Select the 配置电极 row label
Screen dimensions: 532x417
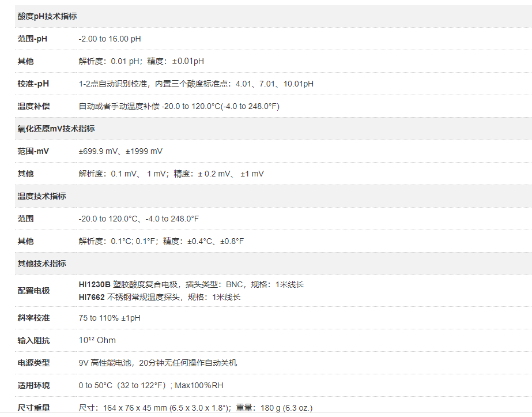point(33,291)
